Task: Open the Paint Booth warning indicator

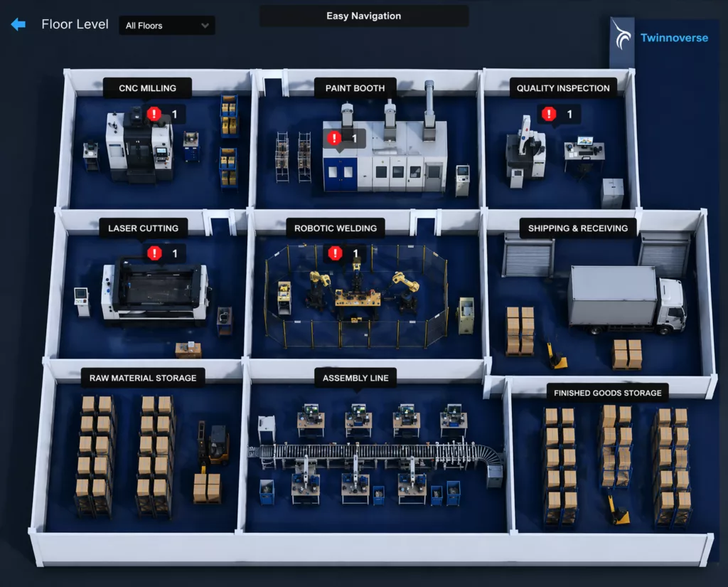Action: (335, 138)
